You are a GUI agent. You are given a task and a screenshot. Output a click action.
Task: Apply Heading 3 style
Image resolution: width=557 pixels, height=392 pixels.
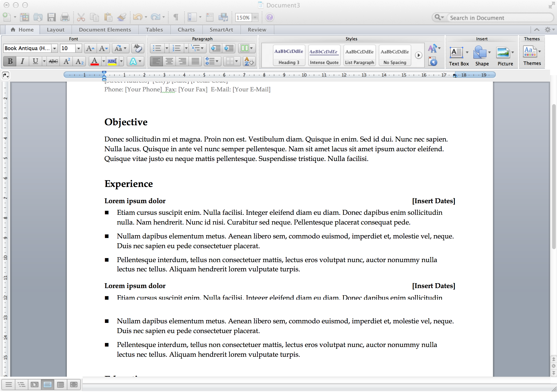point(289,55)
